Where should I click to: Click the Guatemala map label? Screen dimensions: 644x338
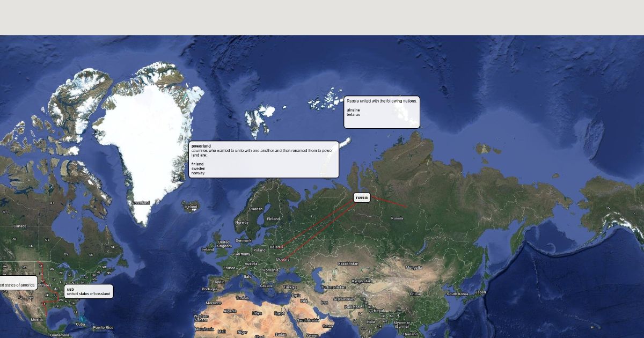click(x=60, y=335)
